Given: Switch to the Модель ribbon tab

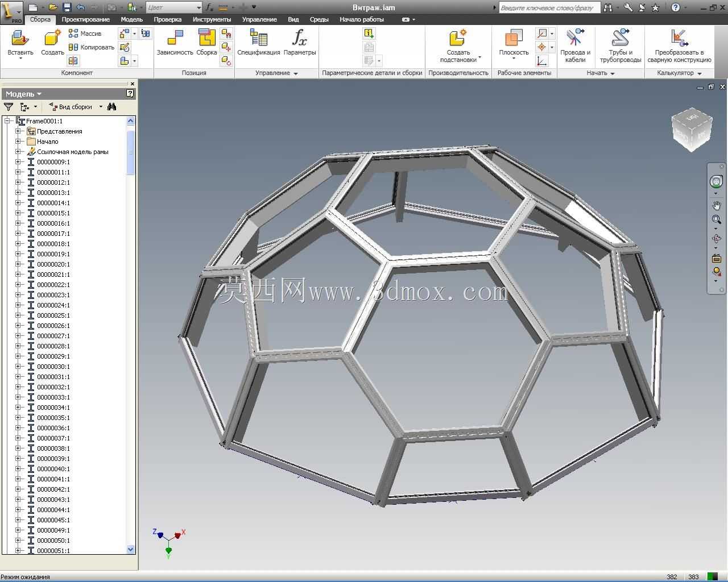Looking at the screenshot, I should coord(131,19).
